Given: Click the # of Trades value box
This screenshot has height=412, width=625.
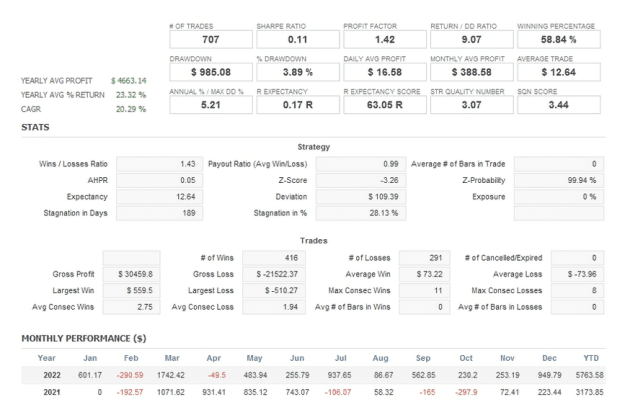Looking at the screenshot, I should (x=211, y=39).
